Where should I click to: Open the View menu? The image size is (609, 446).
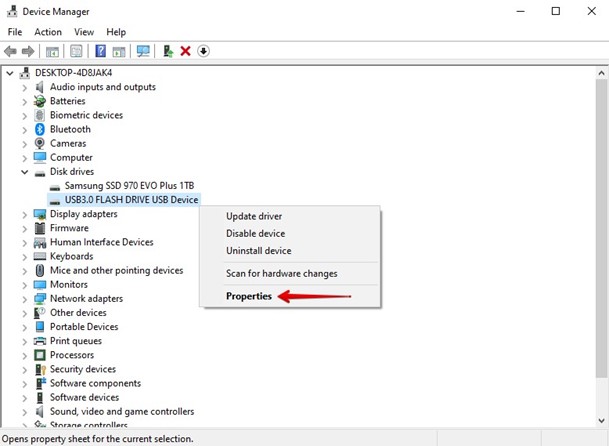click(x=84, y=32)
